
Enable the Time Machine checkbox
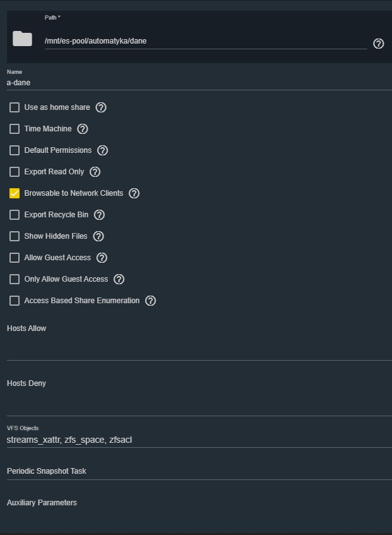pos(15,129)
